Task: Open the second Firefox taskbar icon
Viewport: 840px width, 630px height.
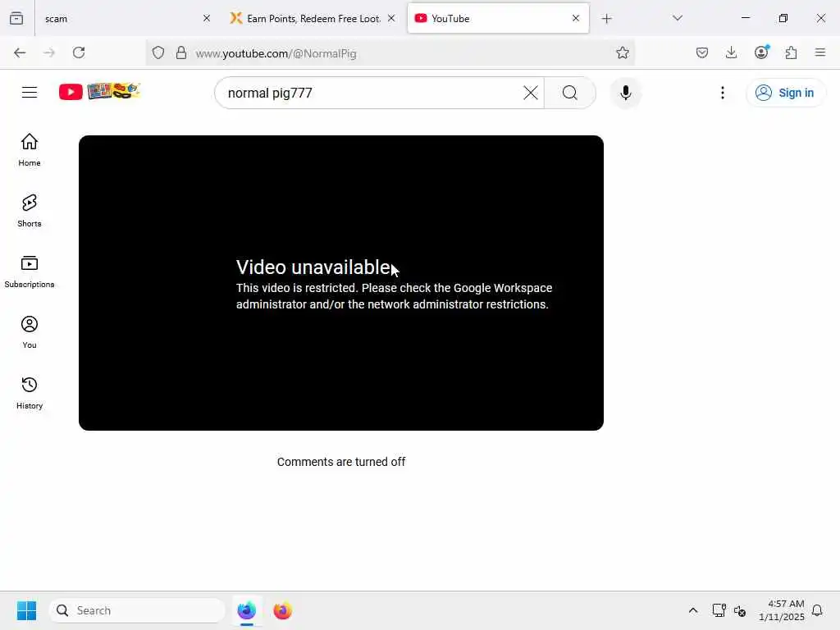Action: 282,610
